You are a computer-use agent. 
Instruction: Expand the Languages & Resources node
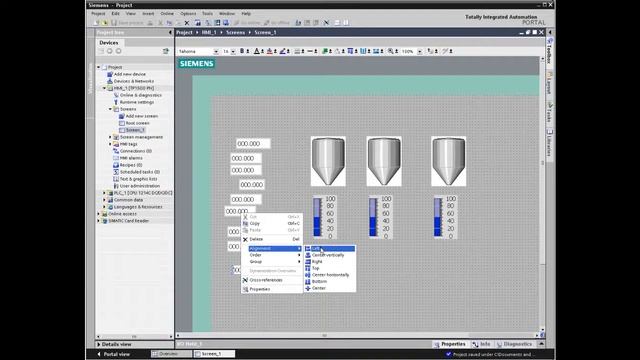104,207
